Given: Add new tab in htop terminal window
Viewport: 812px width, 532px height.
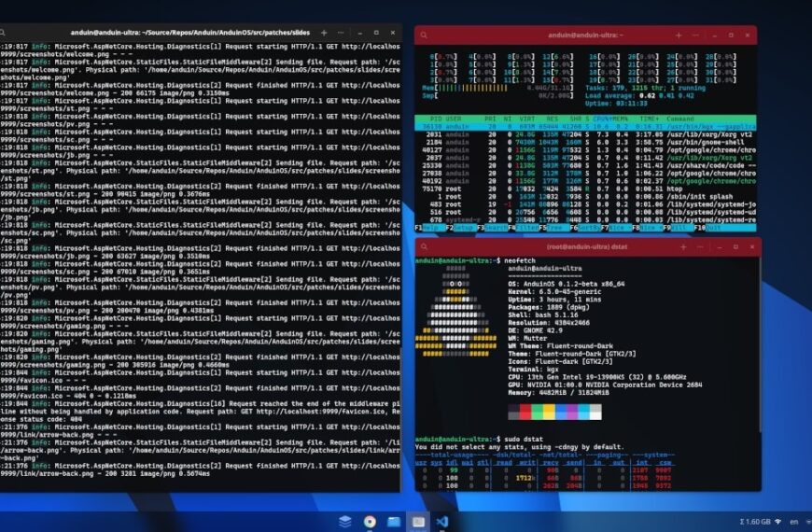Looking at the screenshot, I should [679, 35].
